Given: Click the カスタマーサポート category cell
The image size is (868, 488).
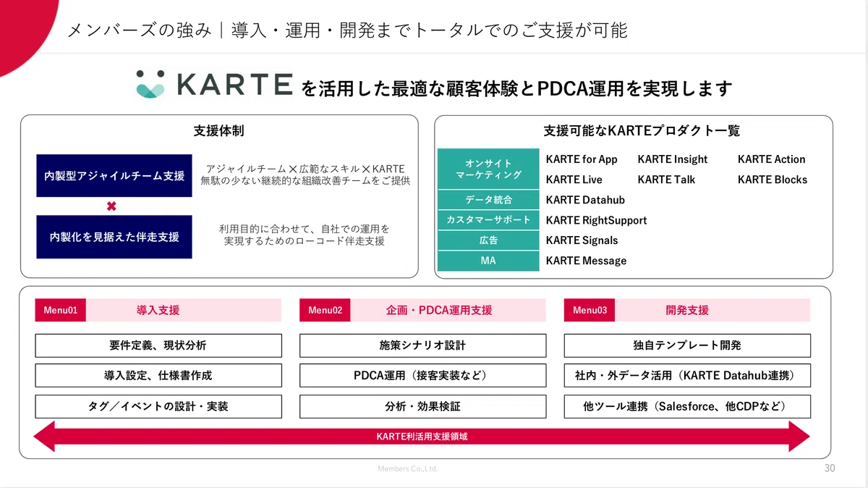Looking at the screenshot, I should [x=488, y=220].
